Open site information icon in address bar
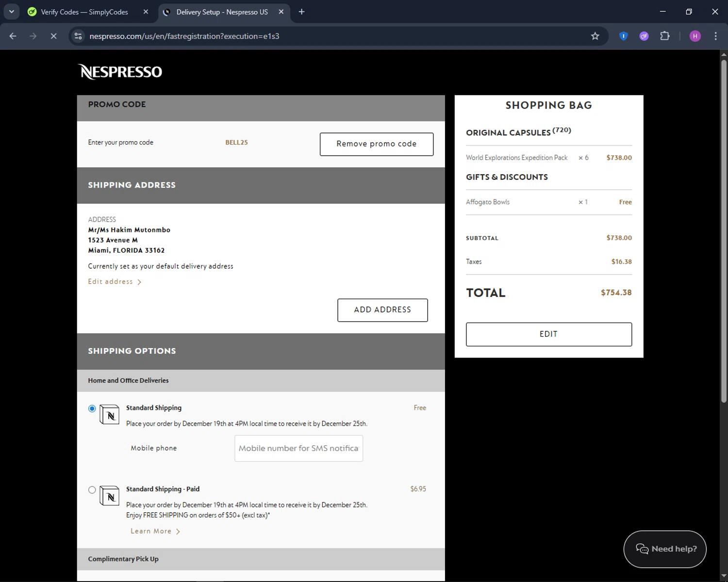728x582 pixels. (x=78, y=36)
